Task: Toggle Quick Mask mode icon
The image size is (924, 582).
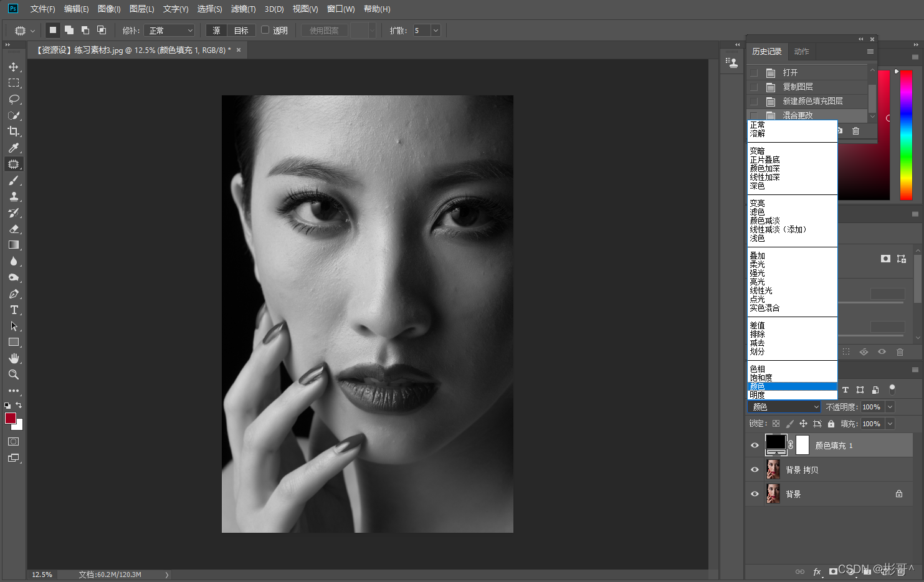Action: (x=13, y=441)
